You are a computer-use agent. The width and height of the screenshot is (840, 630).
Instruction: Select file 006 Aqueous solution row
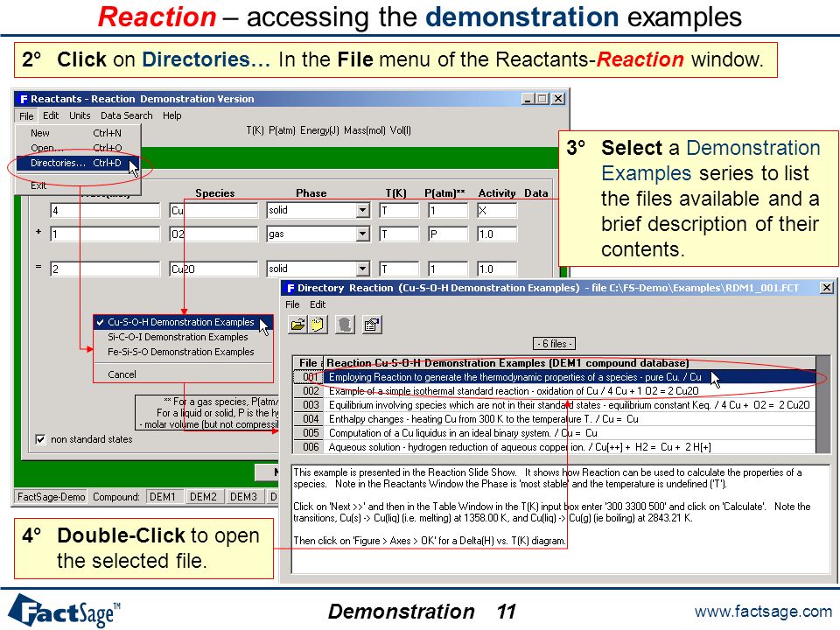pos(555,447)
